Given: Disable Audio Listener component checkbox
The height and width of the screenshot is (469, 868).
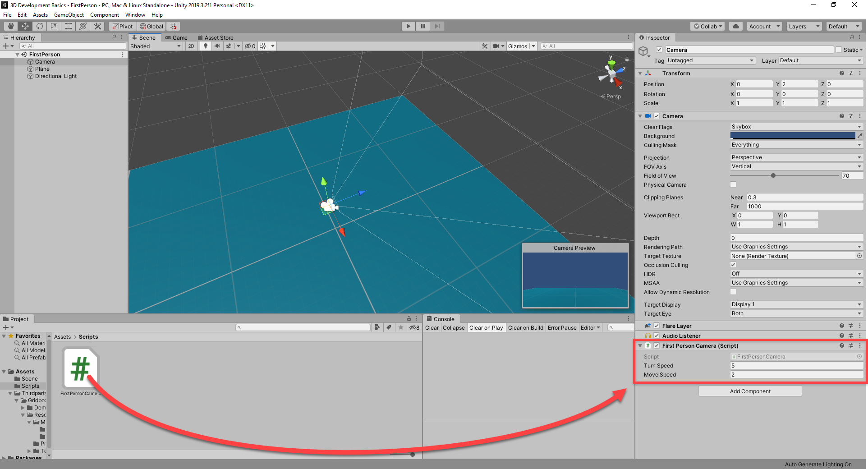Looking at the screenshot, I should coord(657,336).
